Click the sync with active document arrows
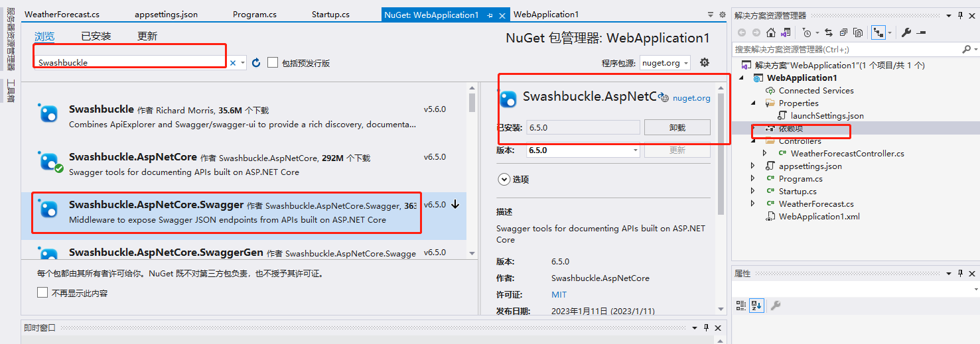The image size is (980, 344). 829,32
